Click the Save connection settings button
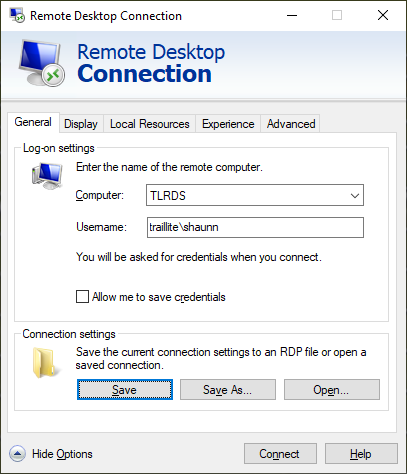407x474 pixels. click(125, 389)
